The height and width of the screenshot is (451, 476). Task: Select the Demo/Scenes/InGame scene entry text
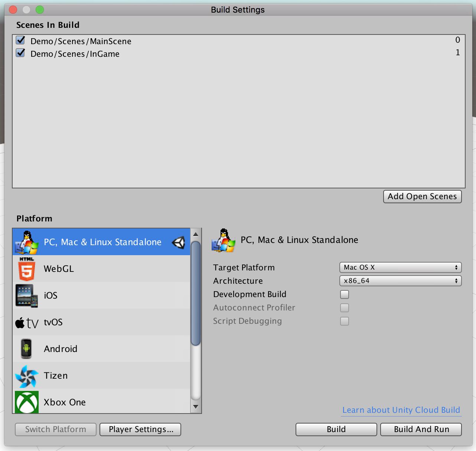75,54
